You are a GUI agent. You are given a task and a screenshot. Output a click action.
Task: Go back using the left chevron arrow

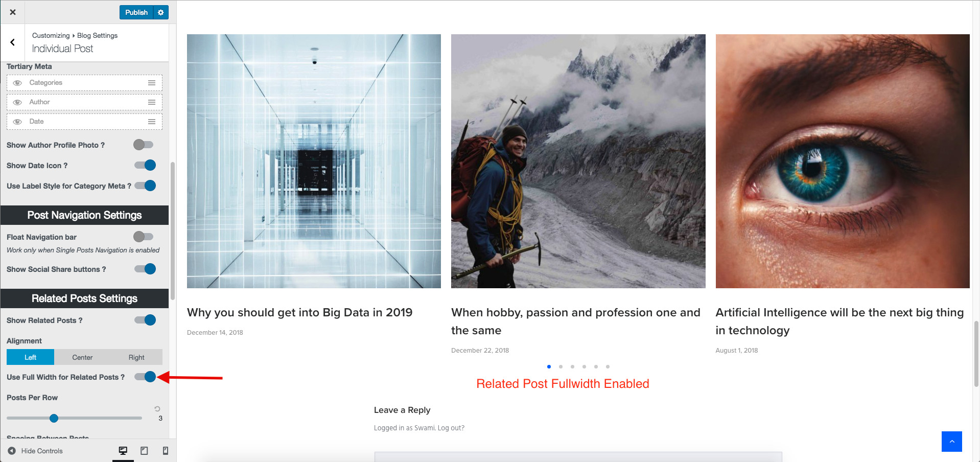pos(13,42)
